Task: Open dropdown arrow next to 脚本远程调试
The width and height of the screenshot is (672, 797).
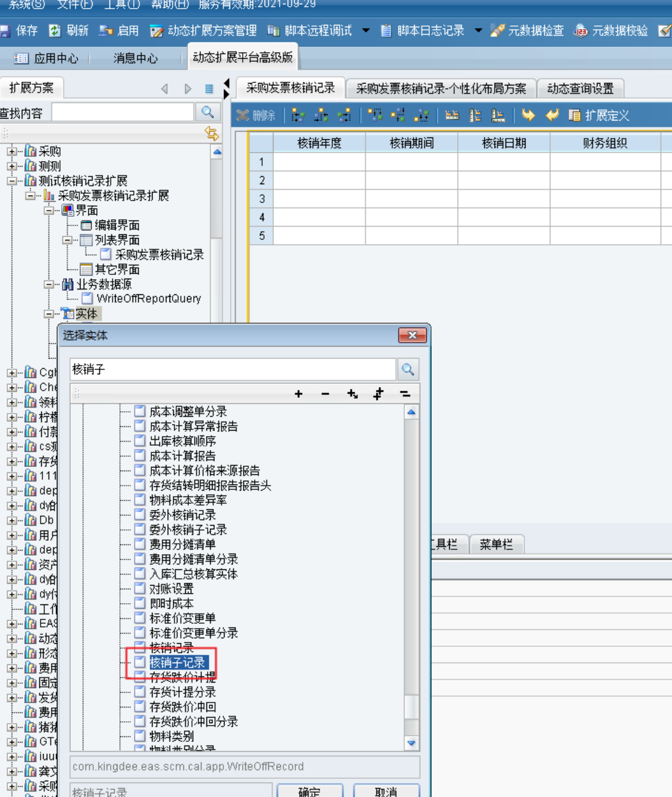Action: click(366, 30)
